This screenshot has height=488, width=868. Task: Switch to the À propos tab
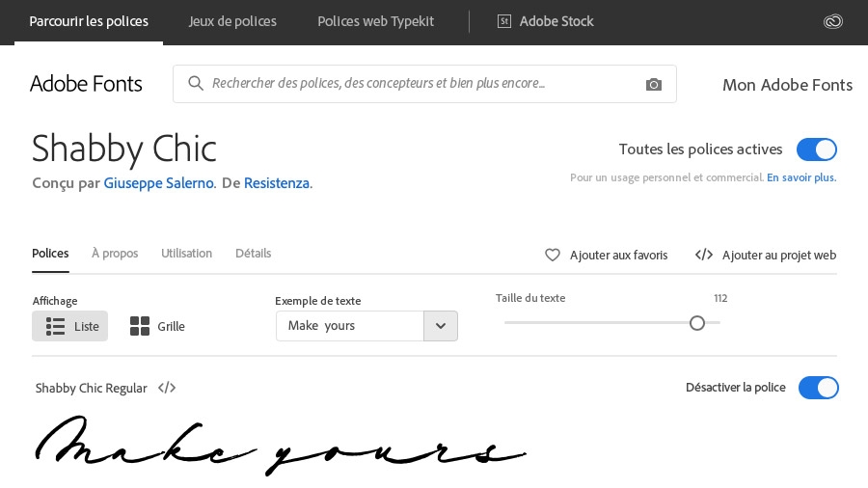115,254
